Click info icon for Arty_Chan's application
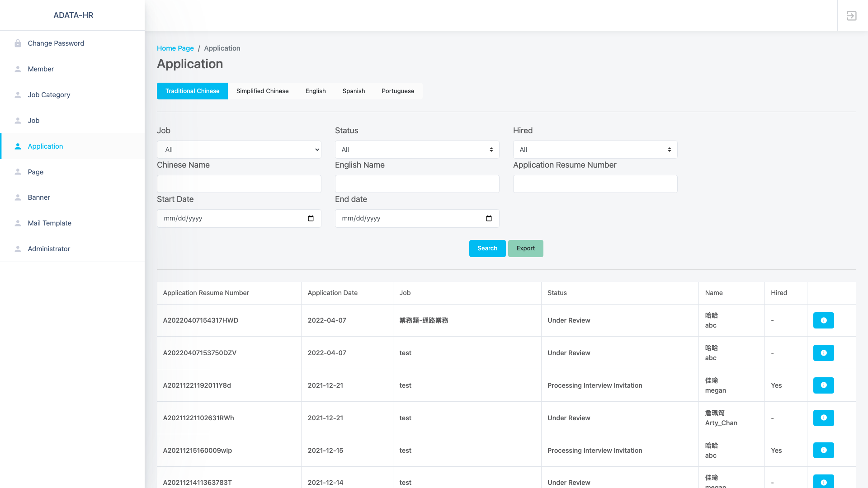 point(823,418)
